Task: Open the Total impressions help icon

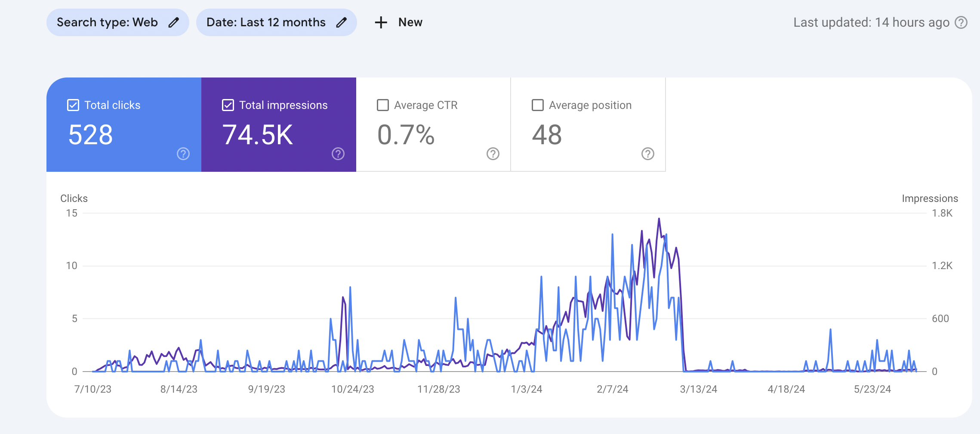Action: pyautogui.click(x=338, y=154)
